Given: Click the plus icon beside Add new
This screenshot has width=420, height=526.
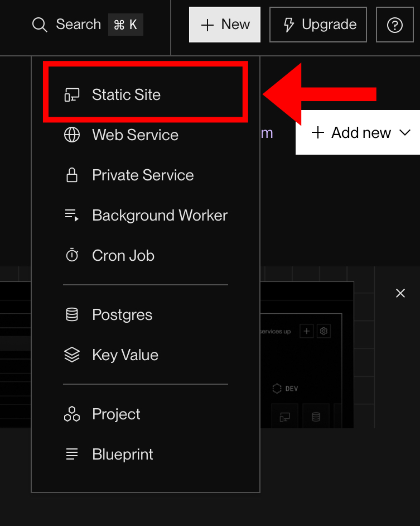Looking at the screenshot, I should tap(318, 132).
